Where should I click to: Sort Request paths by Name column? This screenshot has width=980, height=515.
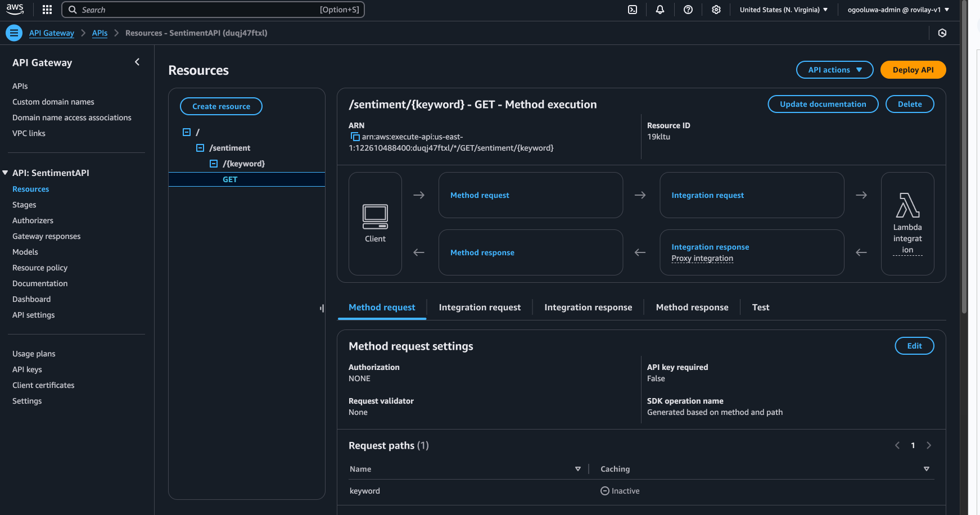pyautogui.click(x=577, y=469)
